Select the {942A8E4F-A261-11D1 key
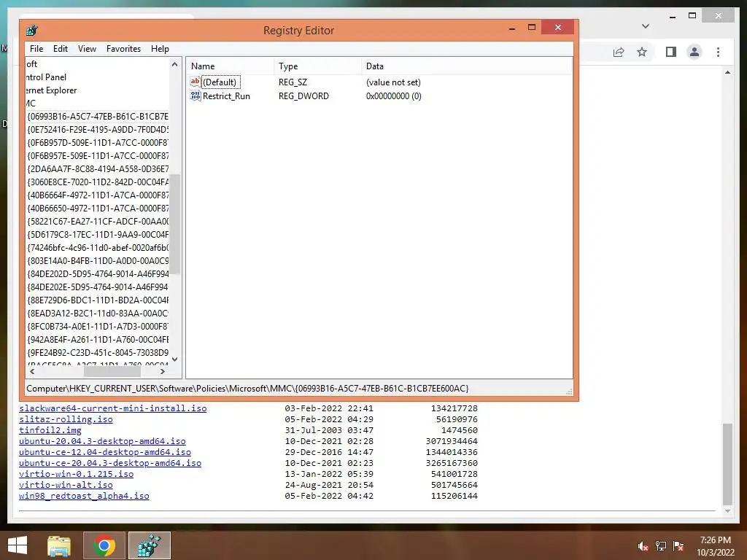747x560 pixels. click(98, 340)
